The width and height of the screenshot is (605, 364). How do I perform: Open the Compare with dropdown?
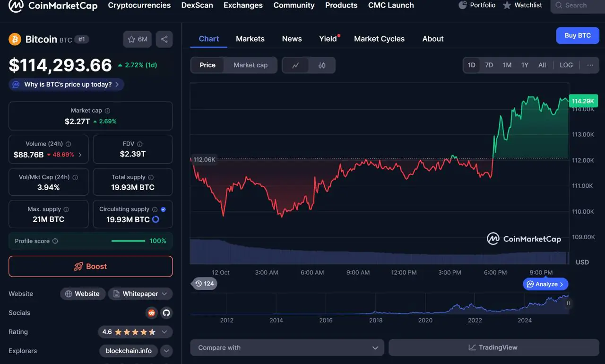[x=287, y=347]
